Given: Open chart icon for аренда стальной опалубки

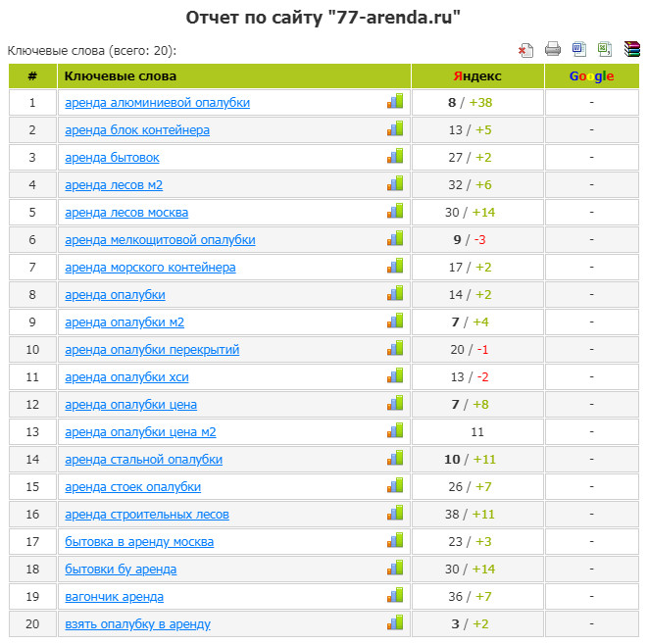Looking at the screenshot, I should (395, 458).
